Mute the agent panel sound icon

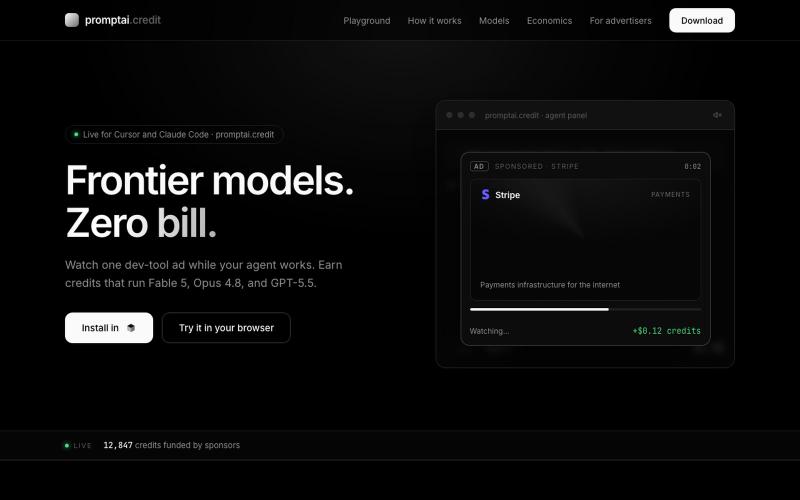pyautogui.click(x=717, y=115)
